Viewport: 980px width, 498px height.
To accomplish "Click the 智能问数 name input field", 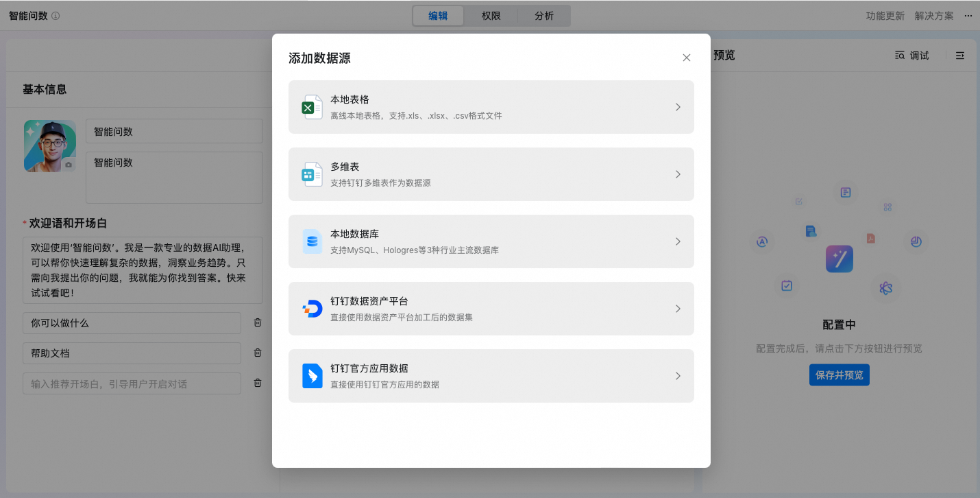I will click(174, 132).
